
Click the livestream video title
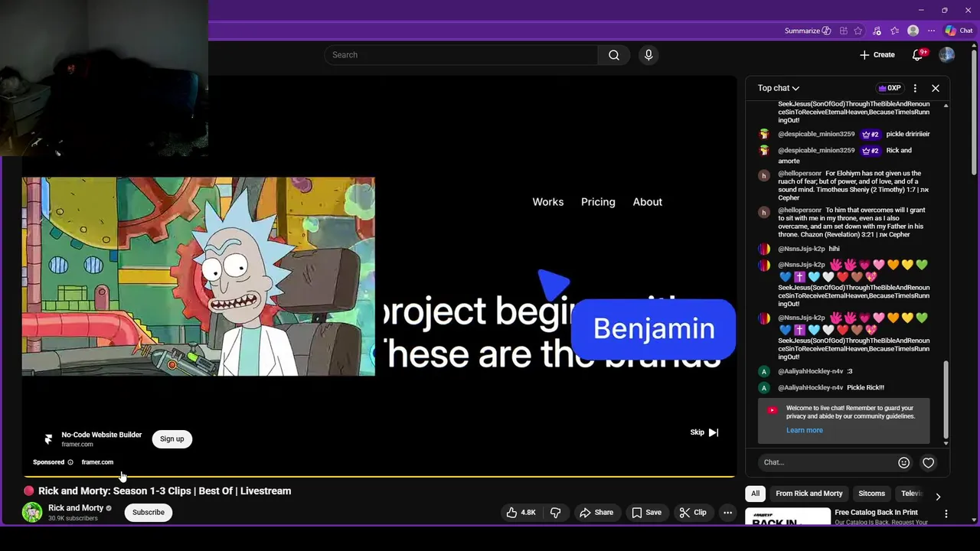165,491
